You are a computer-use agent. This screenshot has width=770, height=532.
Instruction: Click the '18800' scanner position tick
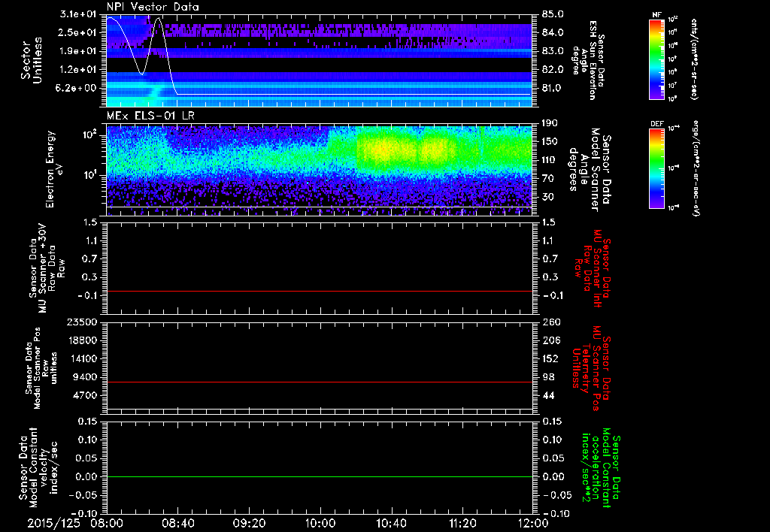point(83,340)
